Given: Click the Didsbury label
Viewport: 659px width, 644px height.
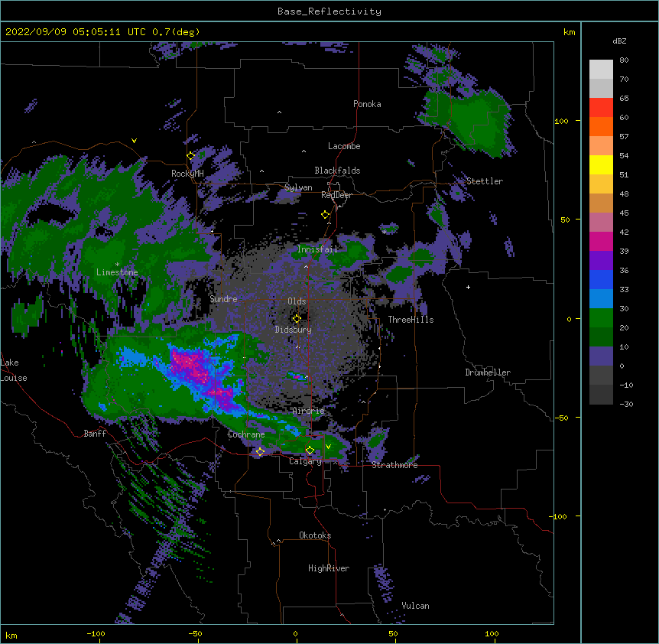Looking at the screenshot, I should pos(294,330).
